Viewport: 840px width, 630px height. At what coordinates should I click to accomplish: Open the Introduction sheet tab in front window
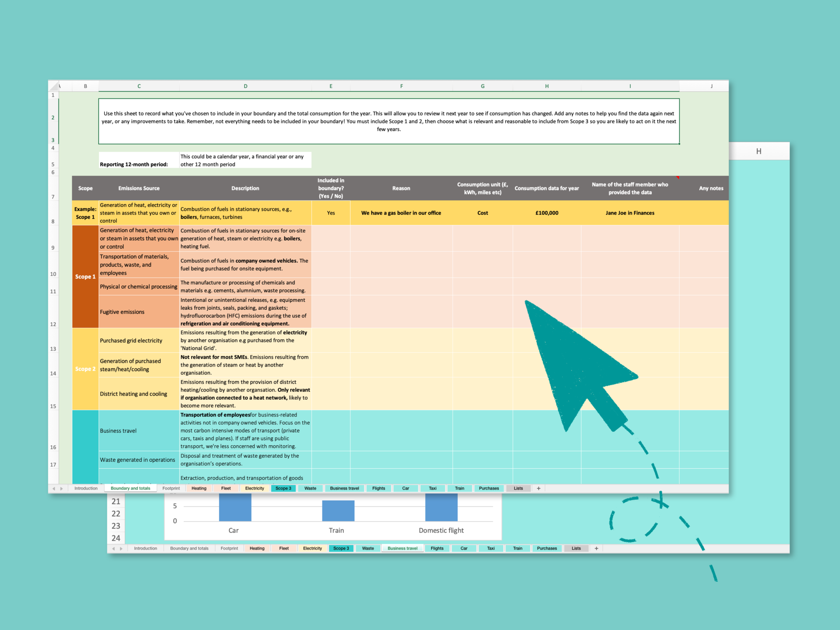(x=86, y=488)
